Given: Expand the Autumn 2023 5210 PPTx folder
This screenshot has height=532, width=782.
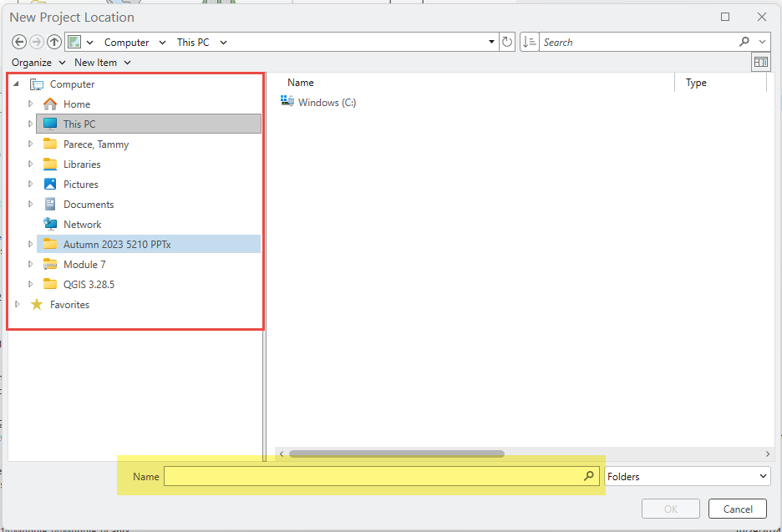Looking at the screenshot, I should tap(31, 244).
